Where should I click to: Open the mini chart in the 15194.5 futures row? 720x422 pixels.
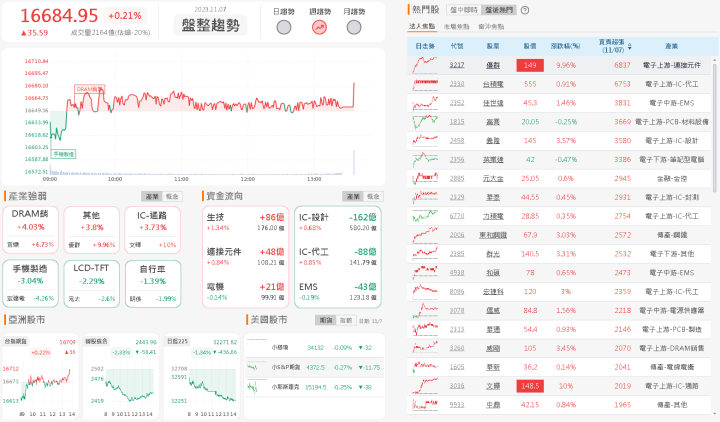click(253, 387)
